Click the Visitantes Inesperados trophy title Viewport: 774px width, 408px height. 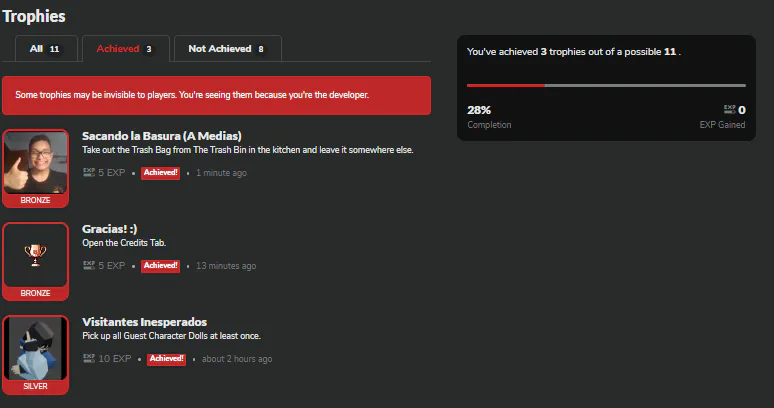click(144, 322)
